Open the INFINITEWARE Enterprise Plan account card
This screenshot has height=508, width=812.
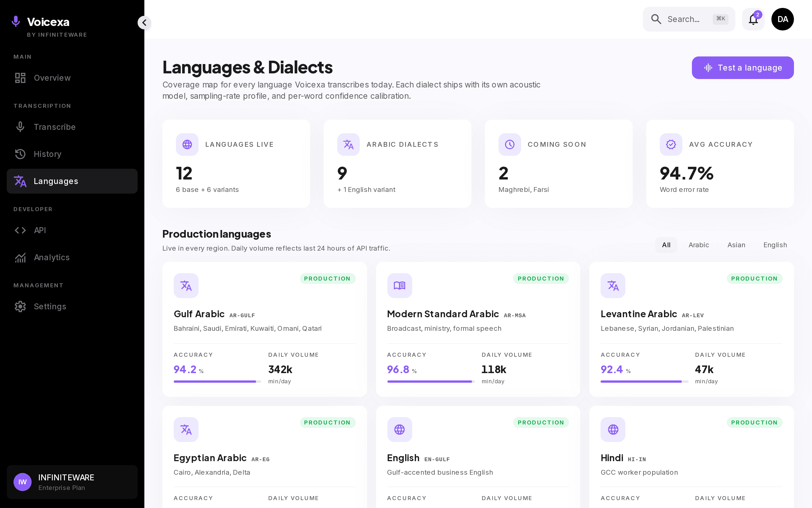pyautogui.click(x=72, y=482)
